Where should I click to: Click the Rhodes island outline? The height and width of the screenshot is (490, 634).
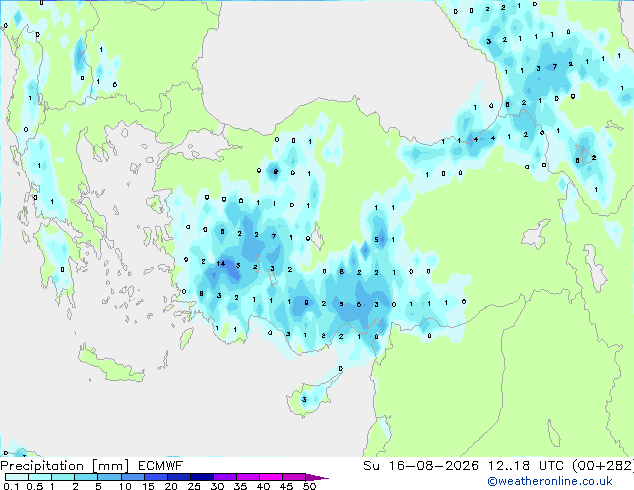click(187, 338)
